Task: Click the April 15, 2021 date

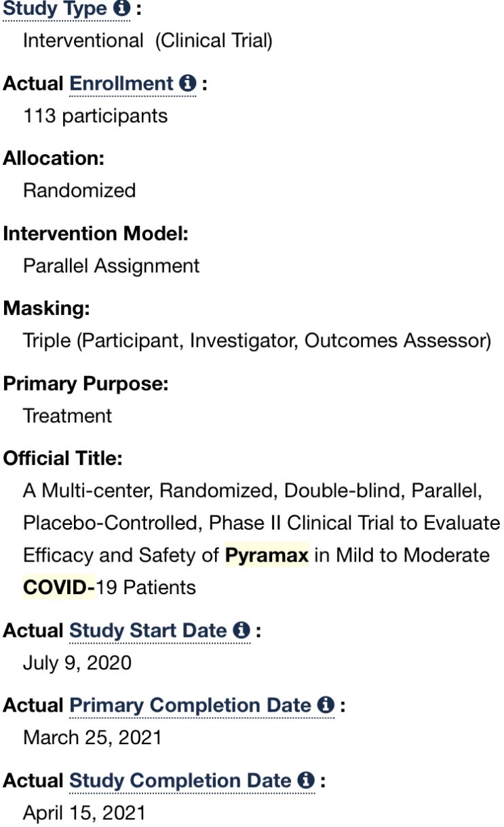Action: pos(84,812)
